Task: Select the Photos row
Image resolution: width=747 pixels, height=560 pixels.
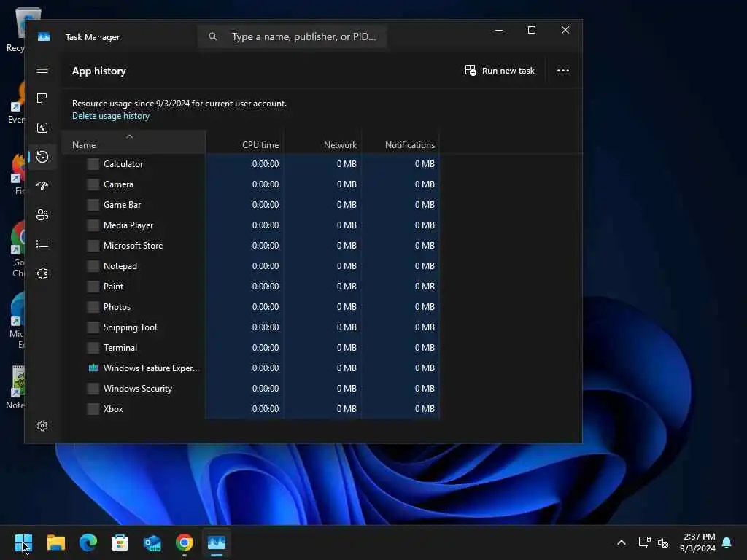Action: click(x=251, y=307)
